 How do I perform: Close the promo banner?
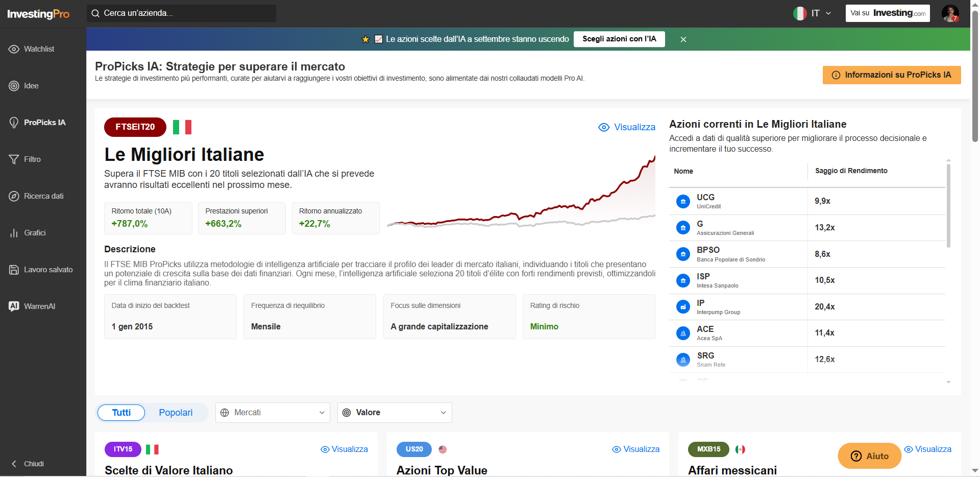683,39
